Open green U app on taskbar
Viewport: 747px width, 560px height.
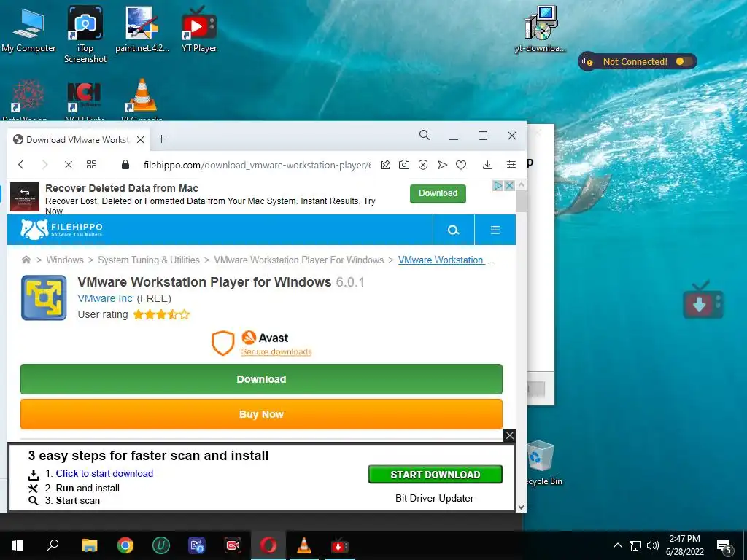pos(161,545)
